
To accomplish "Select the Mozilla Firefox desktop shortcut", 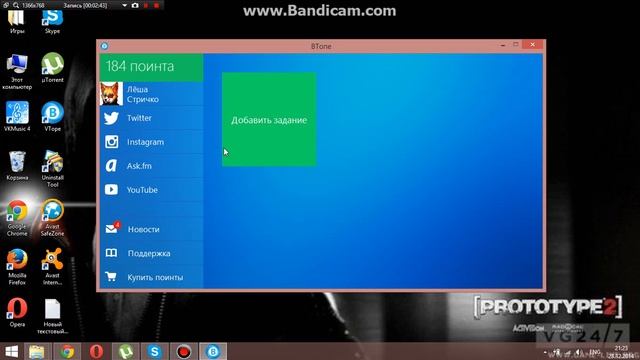I will [x=17, y=267].
